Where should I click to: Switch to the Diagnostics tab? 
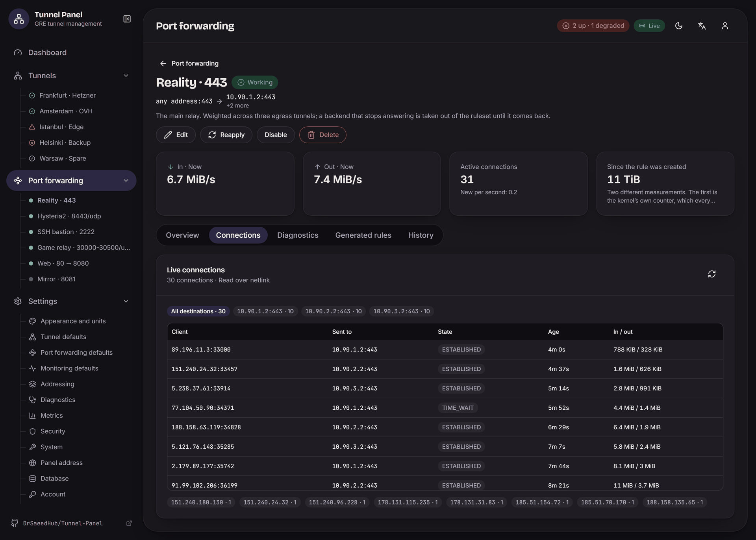(298, 235)
